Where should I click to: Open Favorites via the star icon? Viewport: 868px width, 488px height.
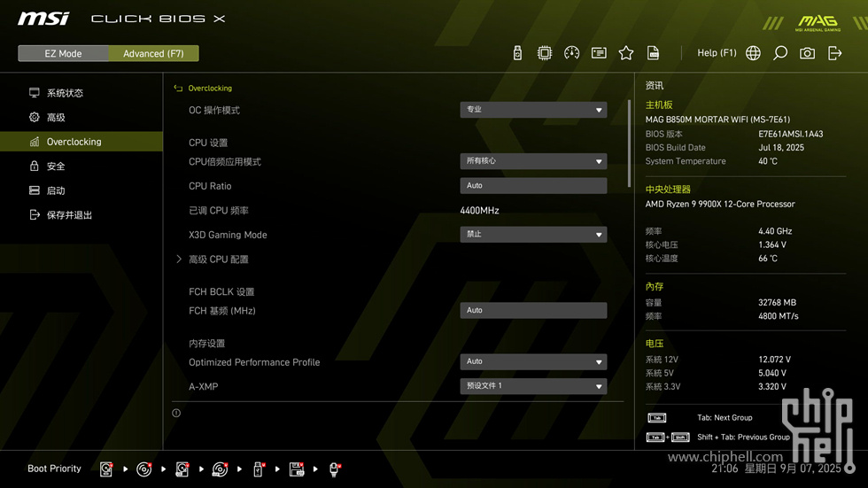(626, 53)
